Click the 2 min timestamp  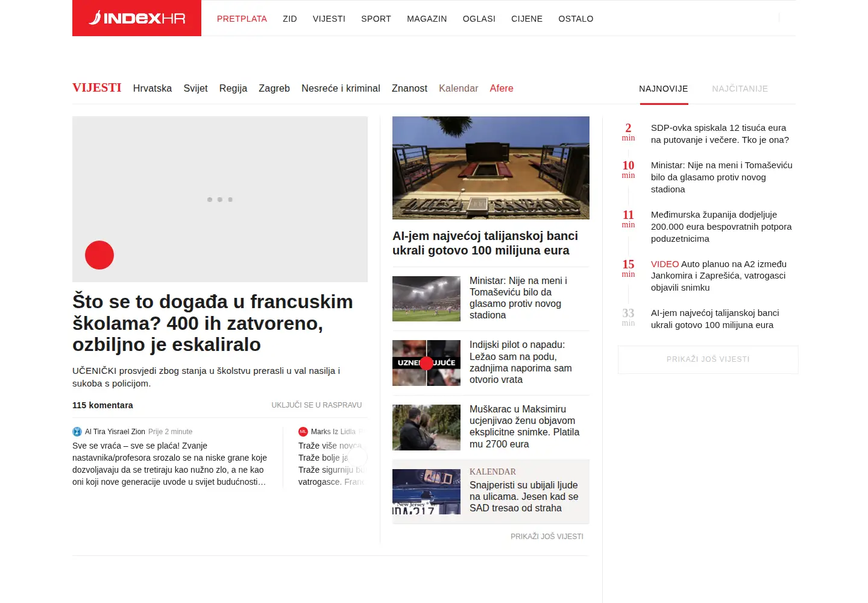tap(628, 132)
